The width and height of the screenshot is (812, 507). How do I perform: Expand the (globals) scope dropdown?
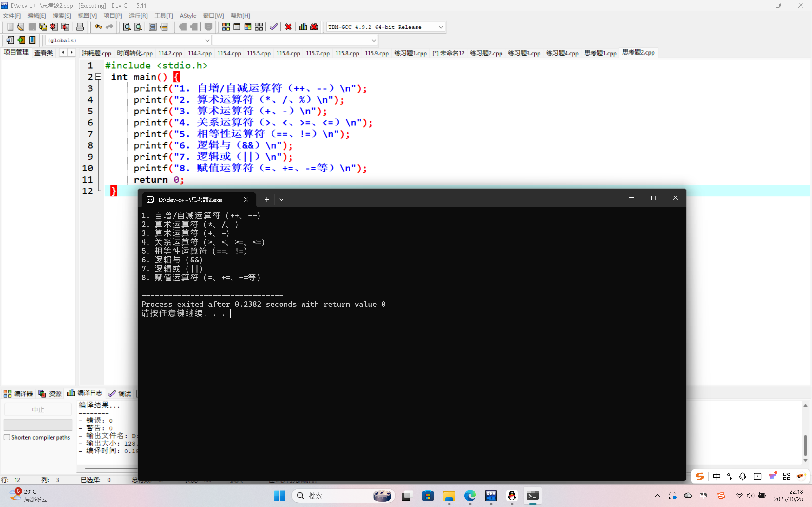207,40
